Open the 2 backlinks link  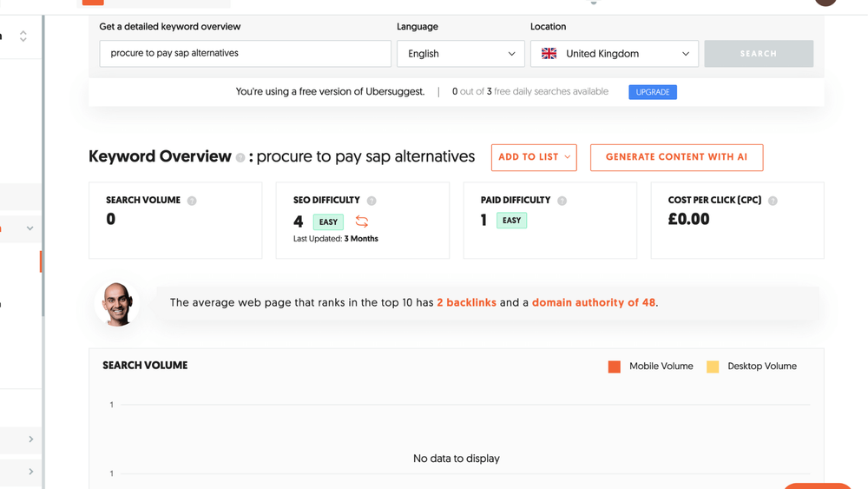[x=467, y=302]
